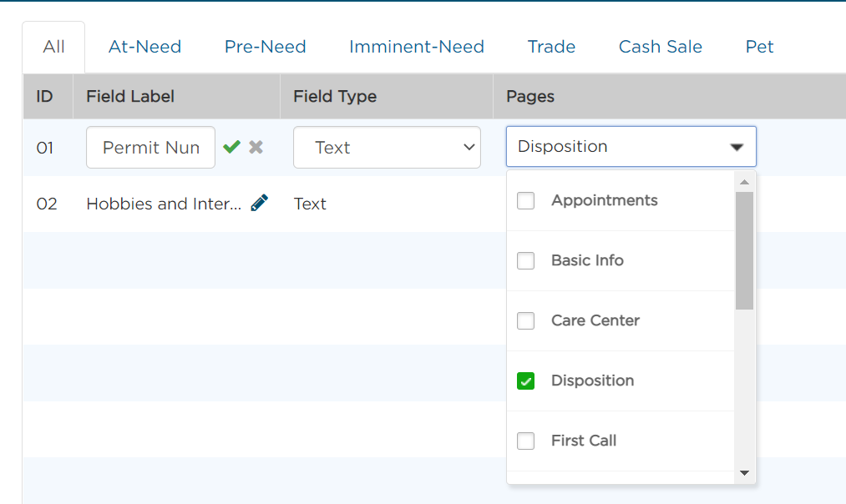Click the Permit Number label input field

(150, 147)
